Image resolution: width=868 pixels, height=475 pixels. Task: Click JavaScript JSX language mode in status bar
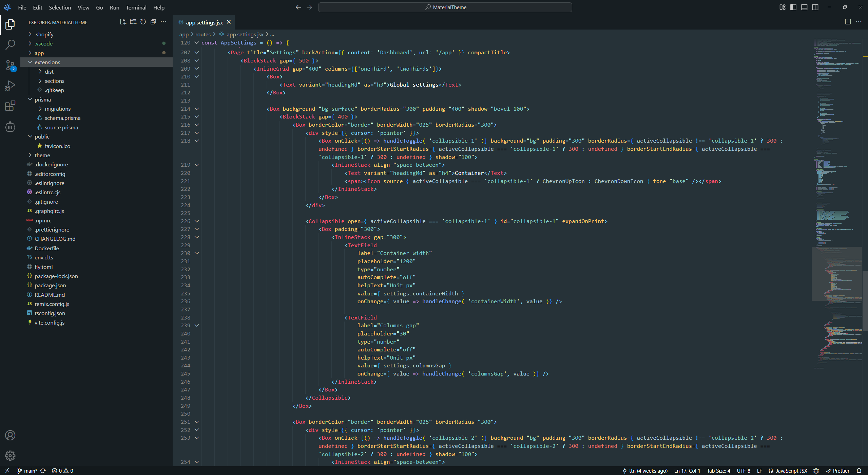pos(791,471)
